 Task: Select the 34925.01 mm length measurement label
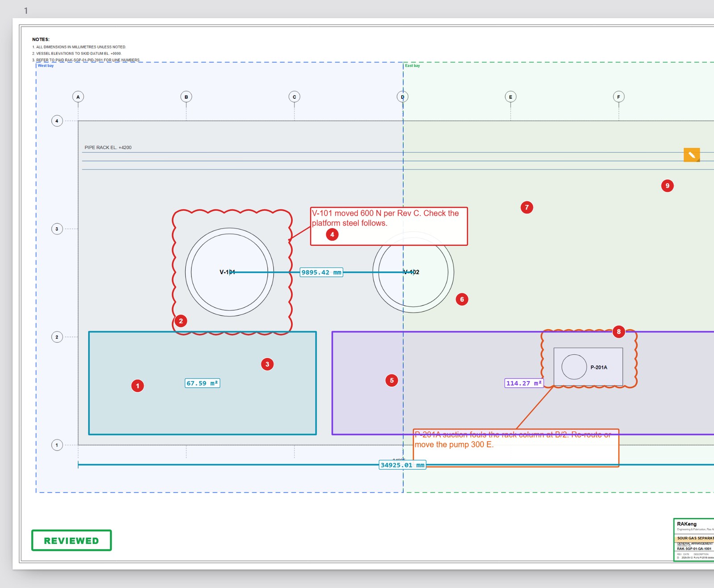tap(403, 465)
